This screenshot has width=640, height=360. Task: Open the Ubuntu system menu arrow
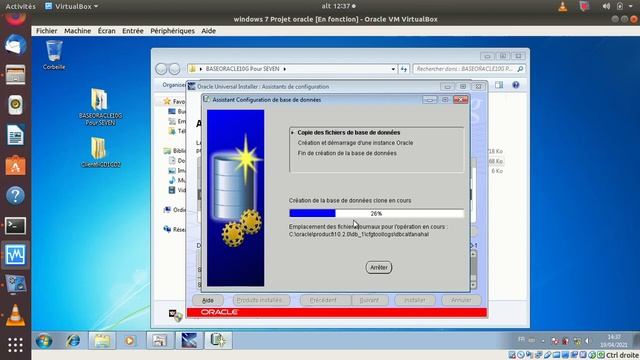(x=631, y=6)
